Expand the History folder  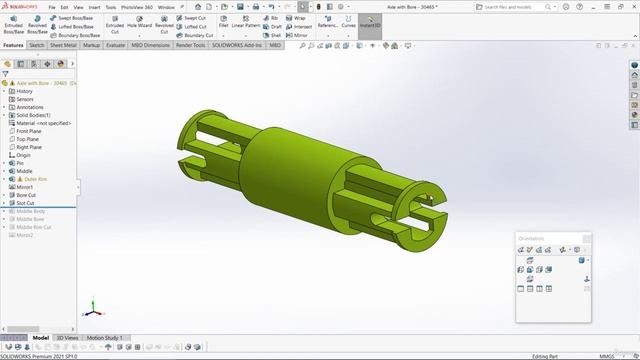click(x=4, y=91)
